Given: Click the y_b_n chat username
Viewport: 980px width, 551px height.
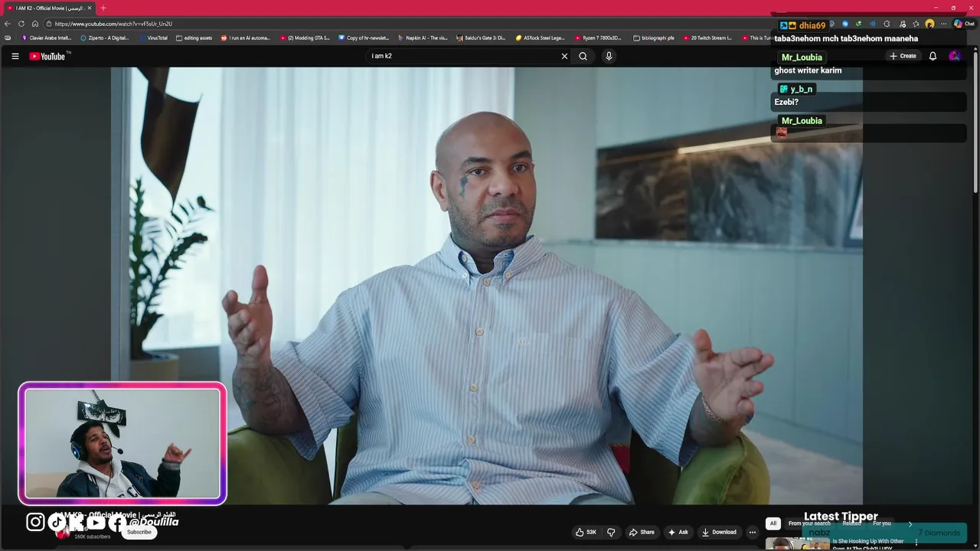Looking at the screenshot, I should coord(802,89).
